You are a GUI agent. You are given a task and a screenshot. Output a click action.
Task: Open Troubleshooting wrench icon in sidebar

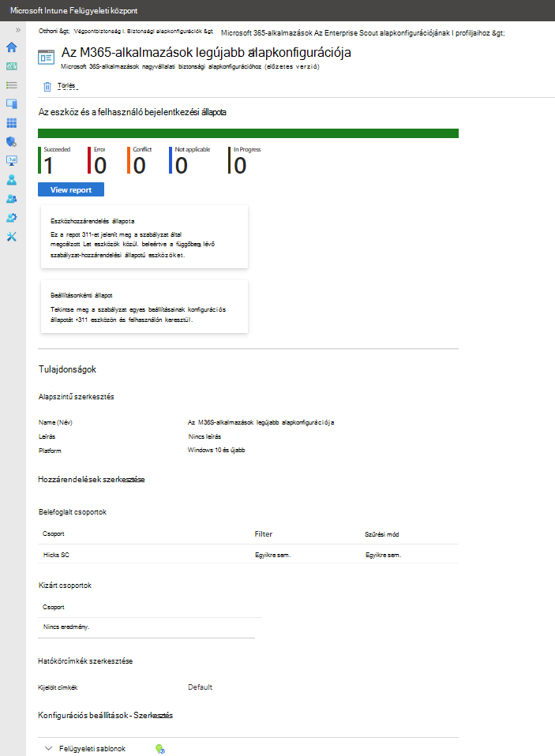(x=12, y=236)
